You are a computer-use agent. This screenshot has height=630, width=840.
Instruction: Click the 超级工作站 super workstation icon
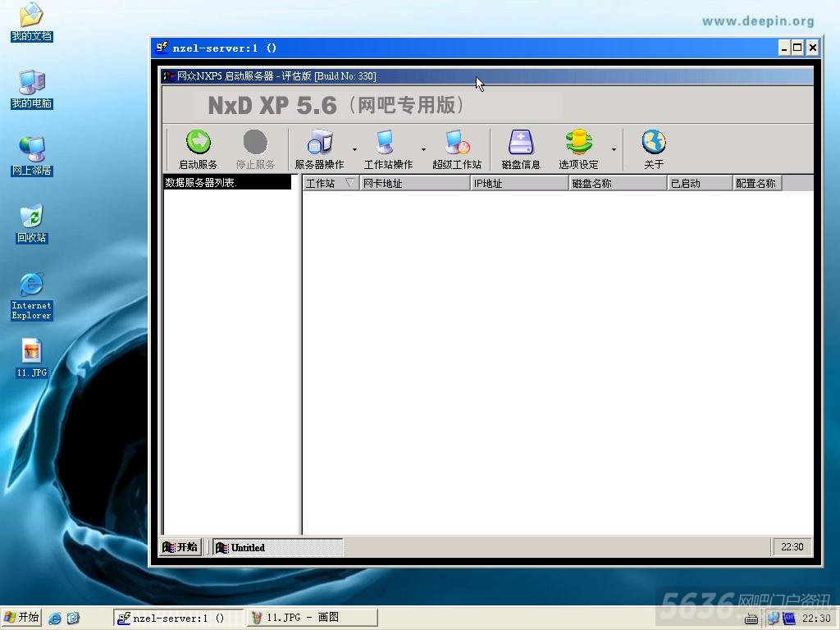click(457, 142)
